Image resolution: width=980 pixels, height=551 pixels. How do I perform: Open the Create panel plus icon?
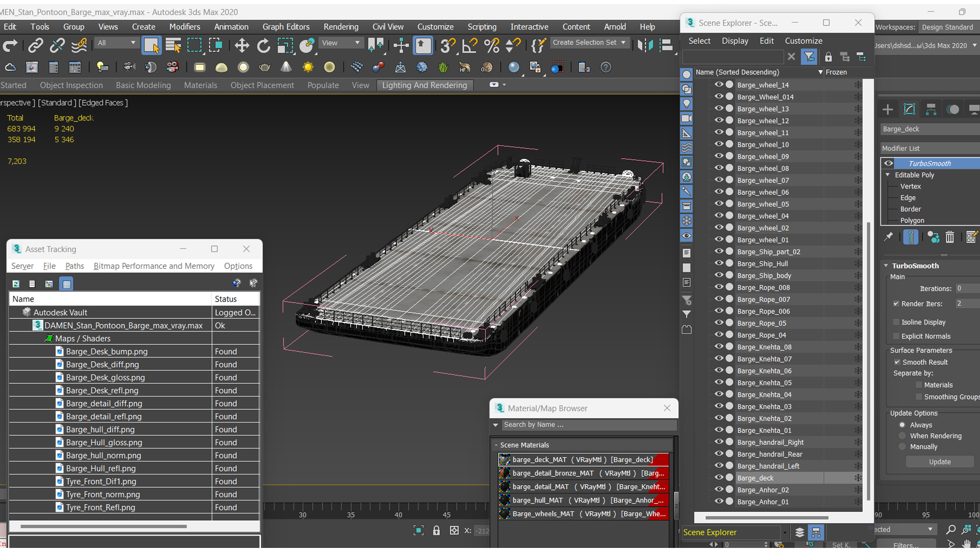pyautogui.click(x=888, y=109)
